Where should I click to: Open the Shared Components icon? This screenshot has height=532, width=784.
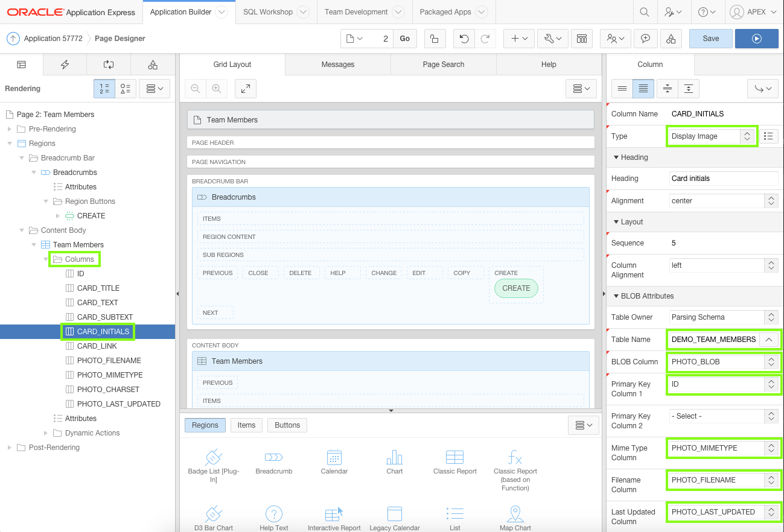coord(671,39)
